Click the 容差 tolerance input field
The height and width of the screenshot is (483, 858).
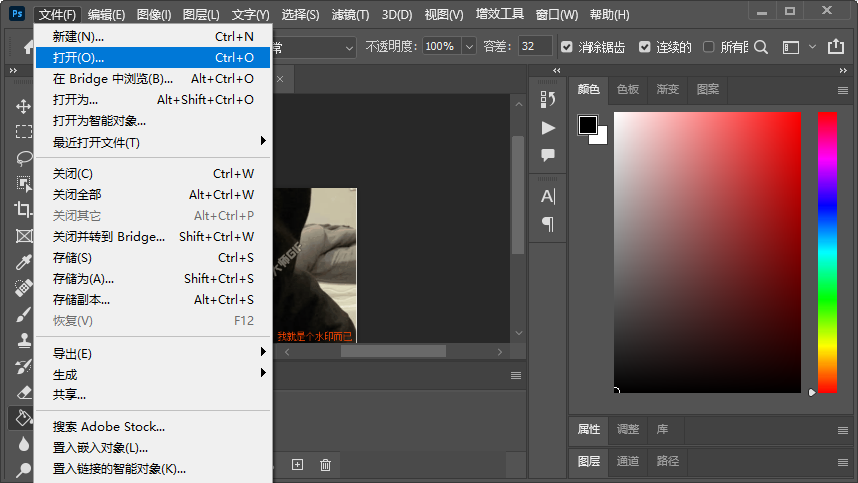coord(535,47)
